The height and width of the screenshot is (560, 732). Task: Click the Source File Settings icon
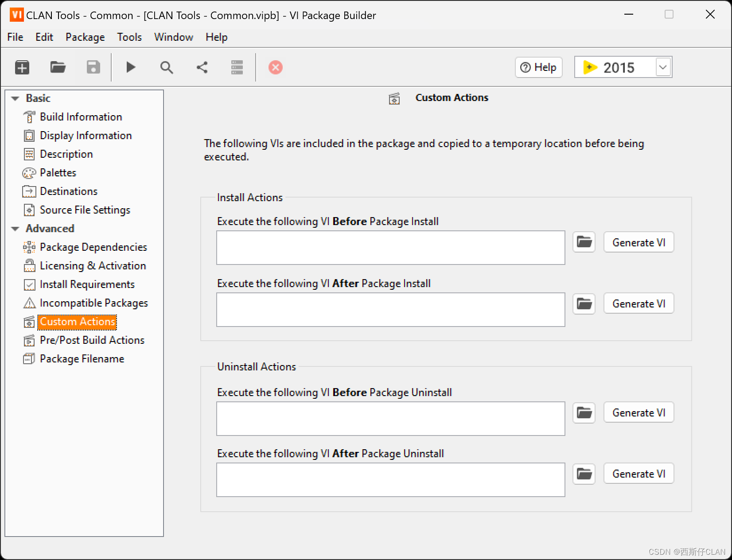29,210
